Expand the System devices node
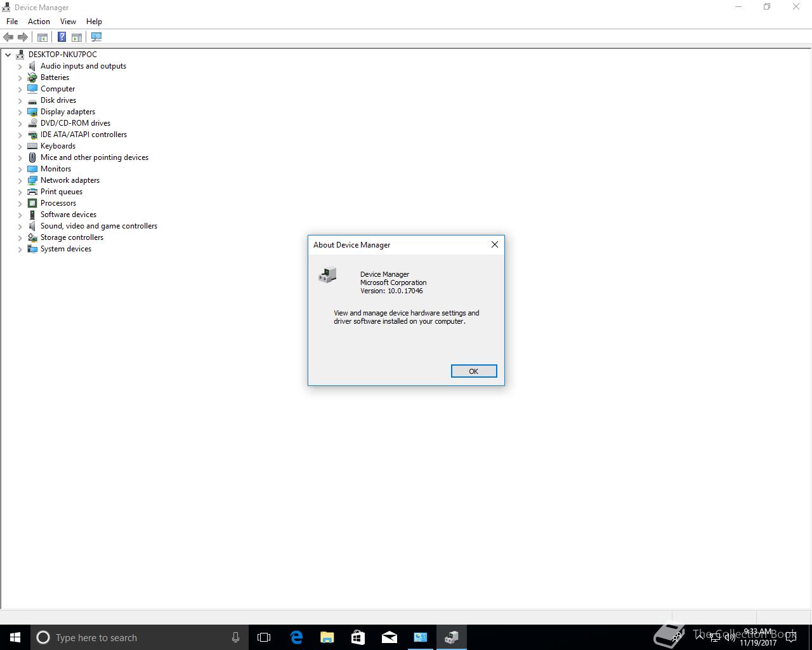Image resolution: width=812 pixels, height=650 pixels. pos(20,249)
